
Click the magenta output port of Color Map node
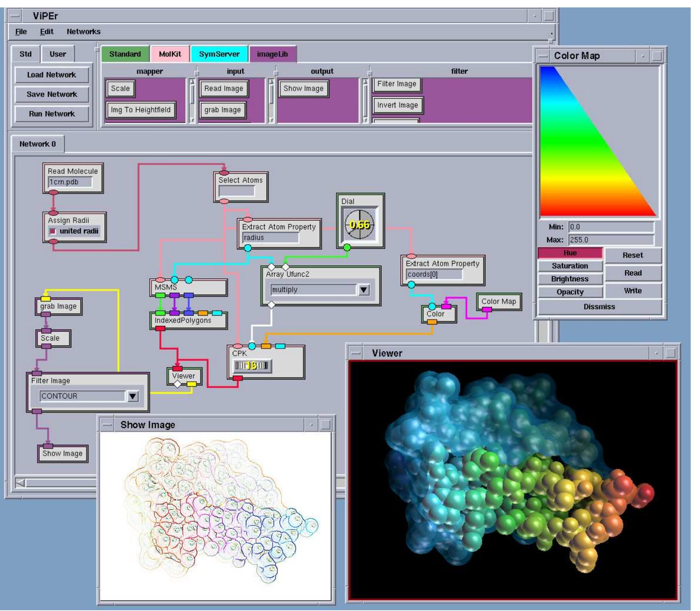(486, 310)
